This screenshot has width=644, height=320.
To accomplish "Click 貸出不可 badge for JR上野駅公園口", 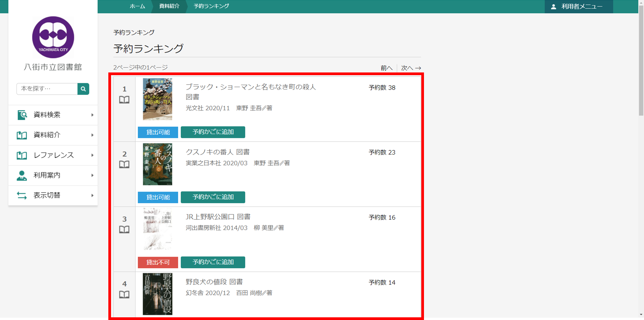I will coord(158,262).
